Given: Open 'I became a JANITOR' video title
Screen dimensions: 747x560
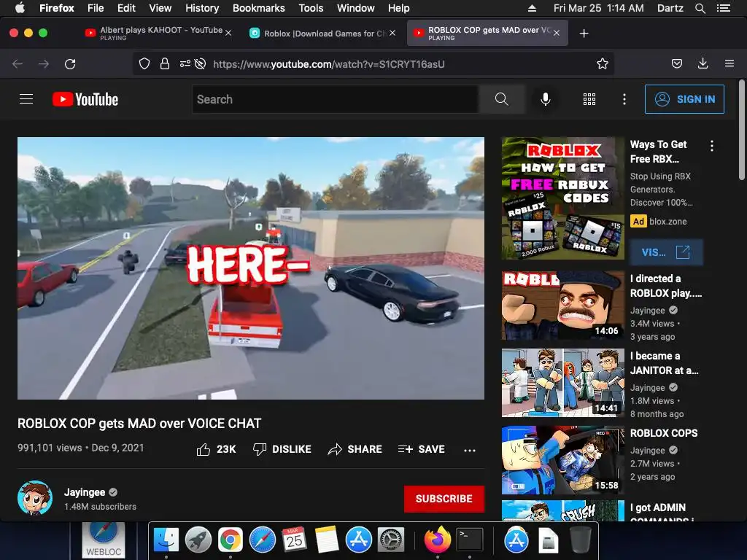Looking at the screenshot, I should pyautogui.click(x=664, y=363).
